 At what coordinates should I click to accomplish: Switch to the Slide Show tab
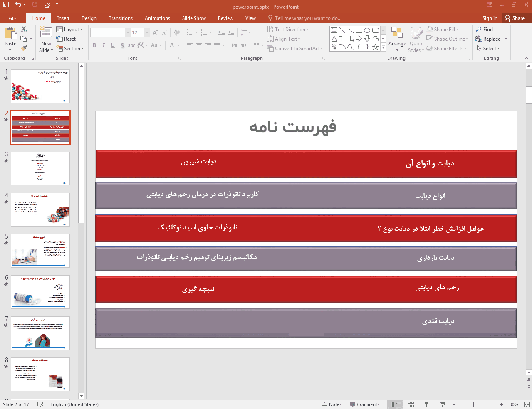(x=194, y=18)
